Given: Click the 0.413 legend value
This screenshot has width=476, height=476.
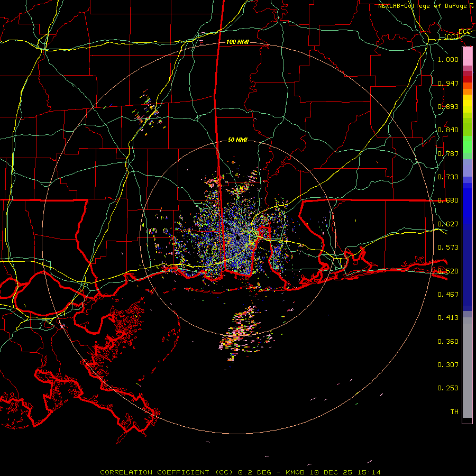Looking at the screenshot, I should [448, 318].
